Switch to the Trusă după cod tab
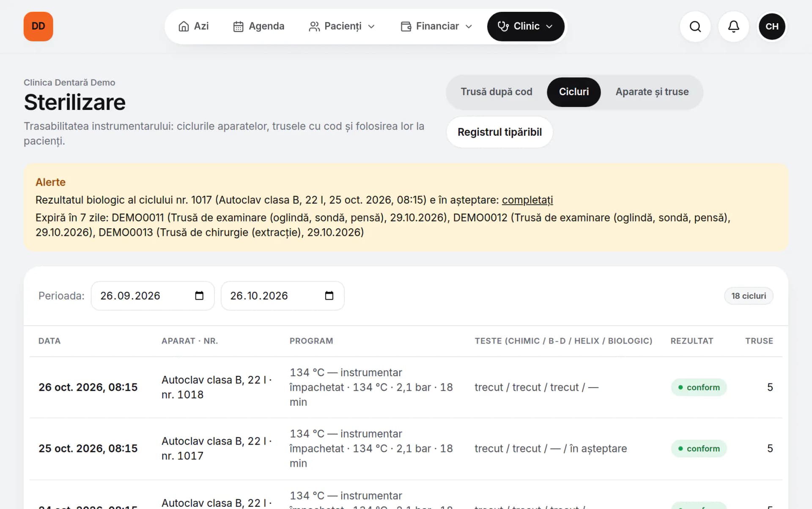Viewport: 812px width, 509px height. point(496,92)
